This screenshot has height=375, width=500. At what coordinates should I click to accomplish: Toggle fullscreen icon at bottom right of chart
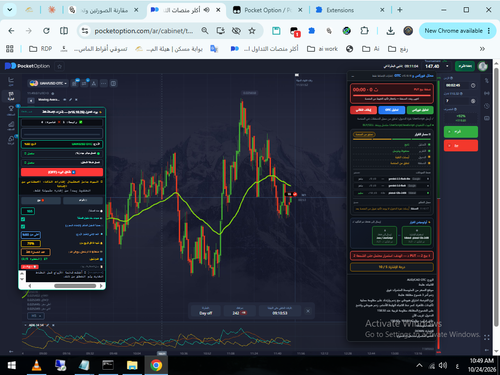(487, 338)
